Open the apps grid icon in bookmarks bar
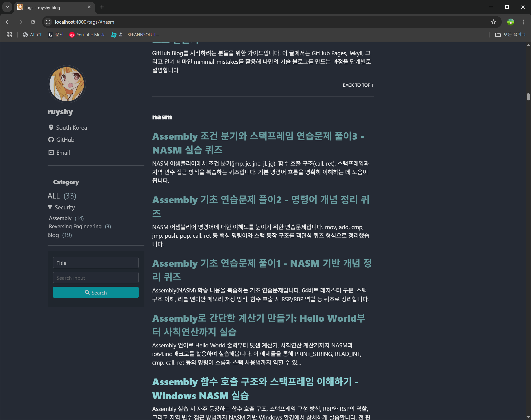 point(9,35)
